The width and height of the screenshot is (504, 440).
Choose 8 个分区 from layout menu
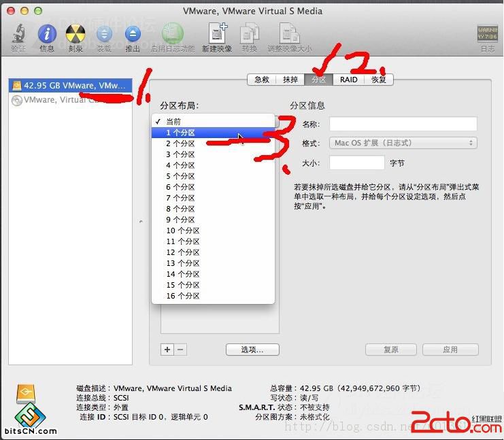(x=213, y=209)
